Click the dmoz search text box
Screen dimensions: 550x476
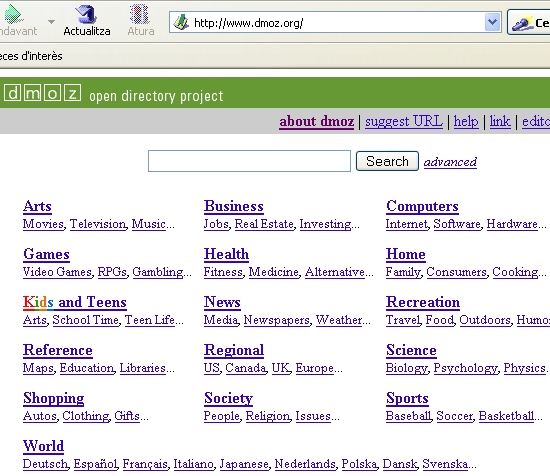(x=249, y=161)
